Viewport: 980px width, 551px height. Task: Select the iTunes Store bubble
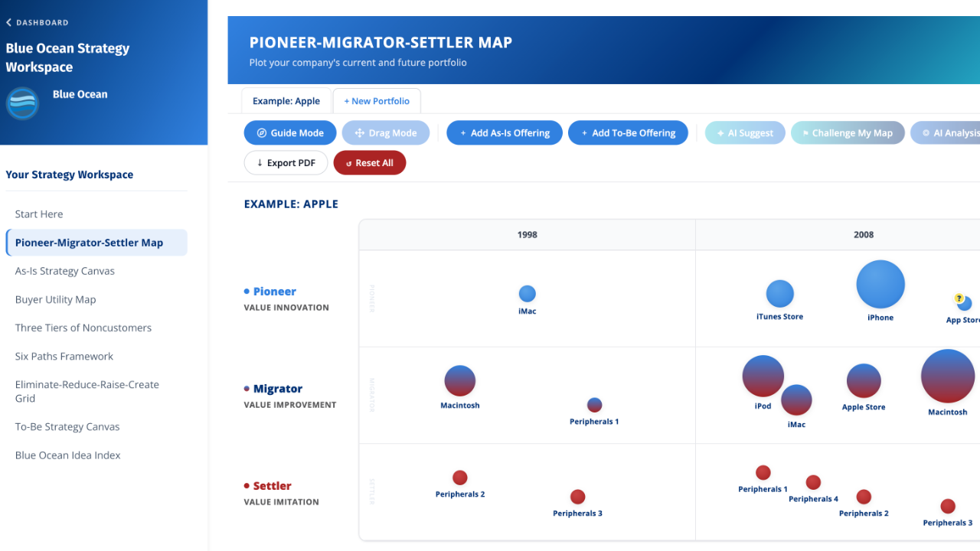(780, 294)
